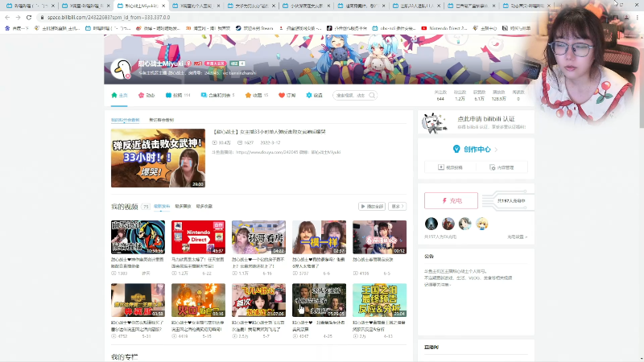Click the address bar URL space.bilibili.com

(109, 17)
